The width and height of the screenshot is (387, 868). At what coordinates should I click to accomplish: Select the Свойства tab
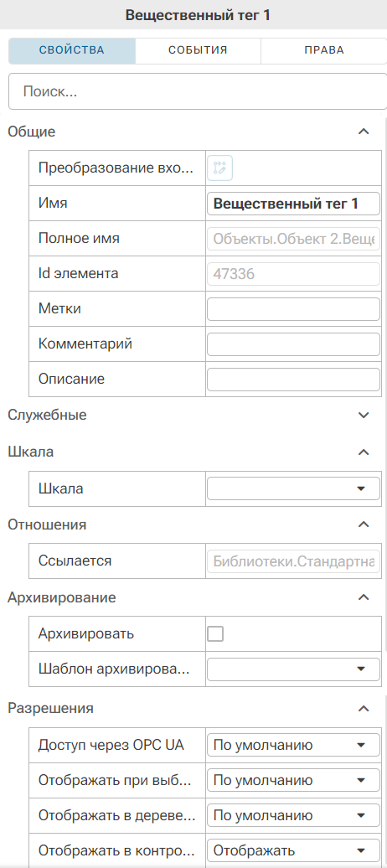click(x=72, y=50)
